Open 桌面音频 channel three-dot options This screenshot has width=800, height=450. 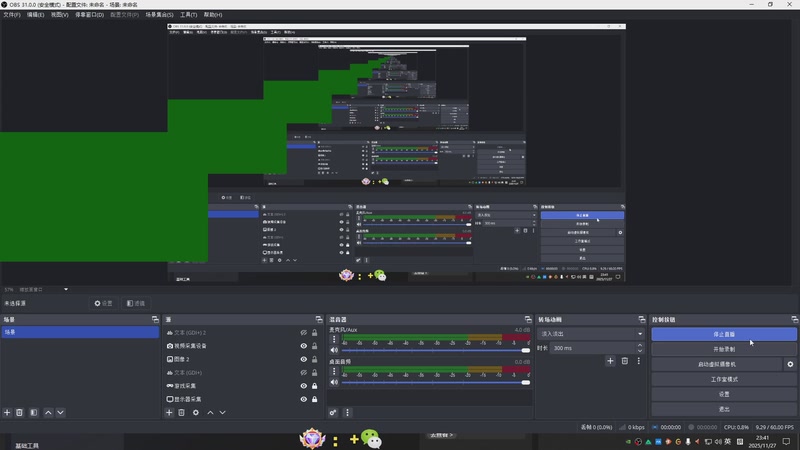click(x=334, y=371)
